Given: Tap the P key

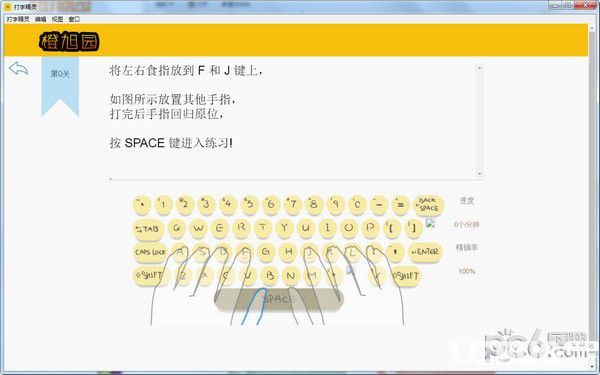Looking at the screenshot, I should (370, 228).
